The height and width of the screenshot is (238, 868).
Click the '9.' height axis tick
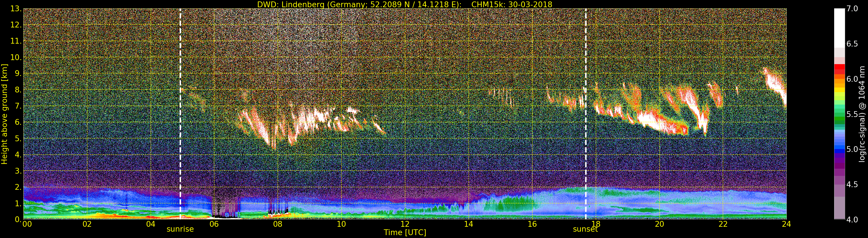tap(18, 73)
